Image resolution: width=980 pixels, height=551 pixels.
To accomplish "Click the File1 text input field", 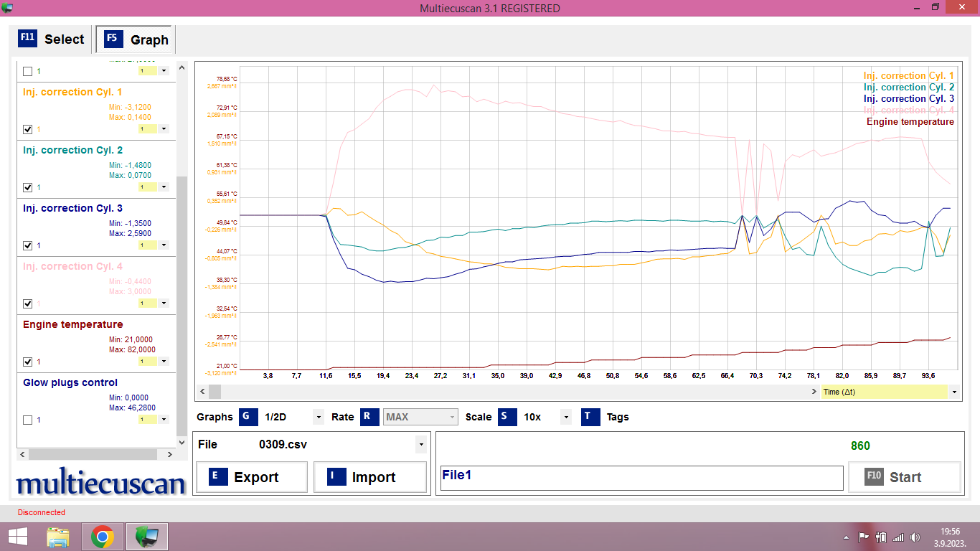I will (641, 478).
